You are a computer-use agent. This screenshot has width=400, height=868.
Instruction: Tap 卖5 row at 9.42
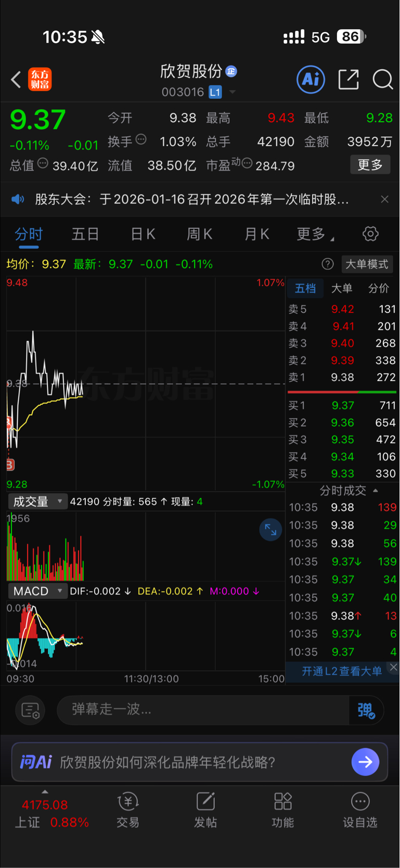(x=342, y=309)
